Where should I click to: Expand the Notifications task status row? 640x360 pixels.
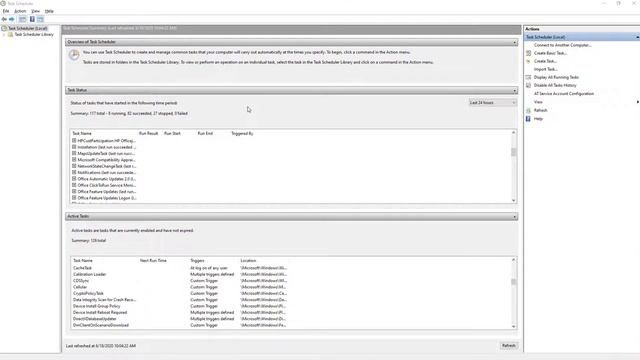tap(74, 172)
